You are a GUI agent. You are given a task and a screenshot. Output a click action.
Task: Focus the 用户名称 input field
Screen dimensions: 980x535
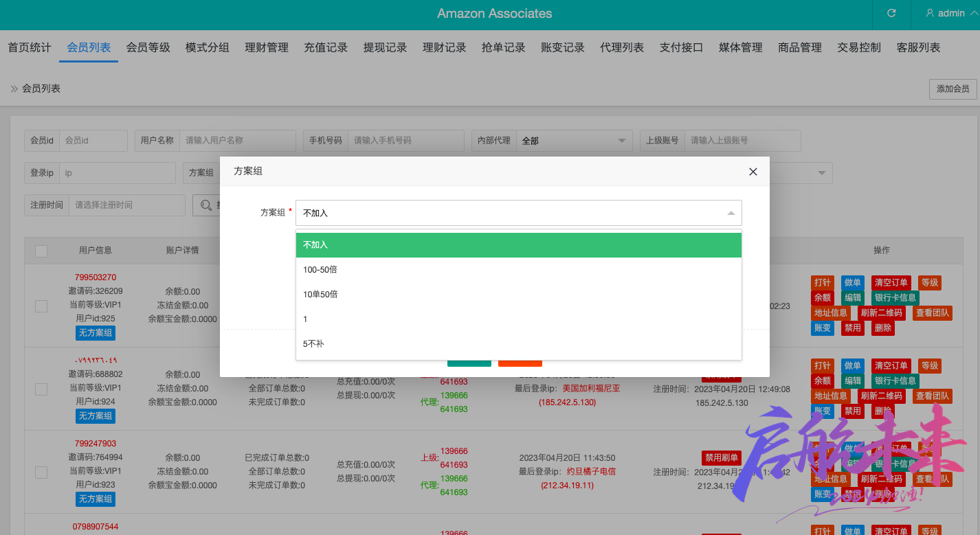[238, 140]
